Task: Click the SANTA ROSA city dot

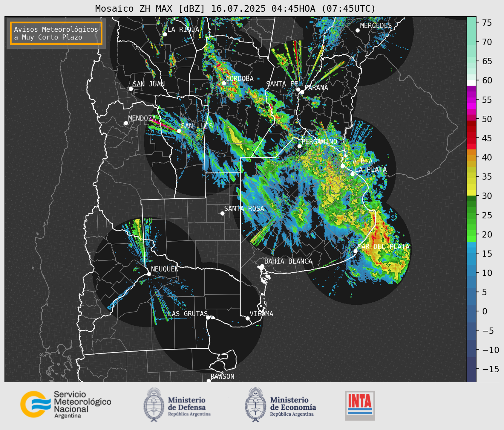Action: pyautogui.click(x=222, y=214)
